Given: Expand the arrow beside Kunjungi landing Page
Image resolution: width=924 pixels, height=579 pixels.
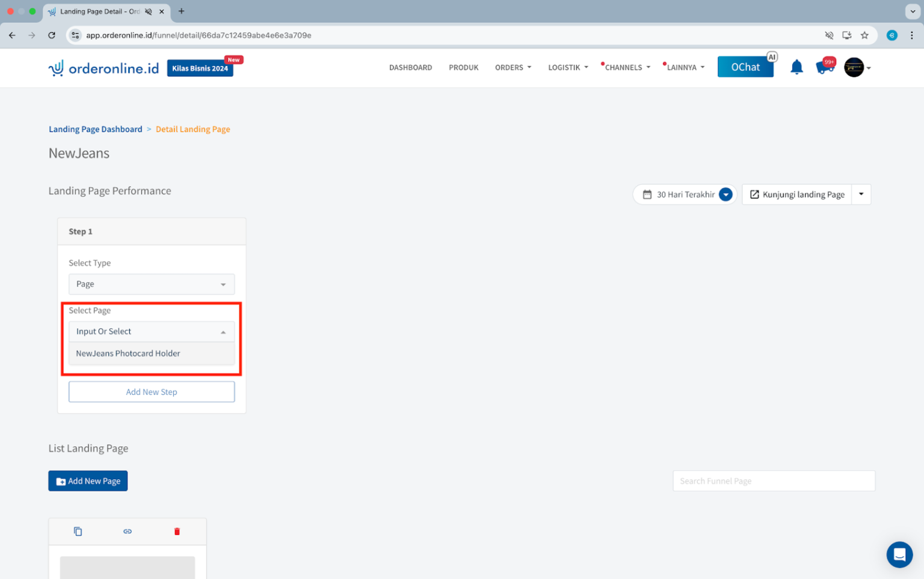Looking at the screenshot, I should click(861, 194).
